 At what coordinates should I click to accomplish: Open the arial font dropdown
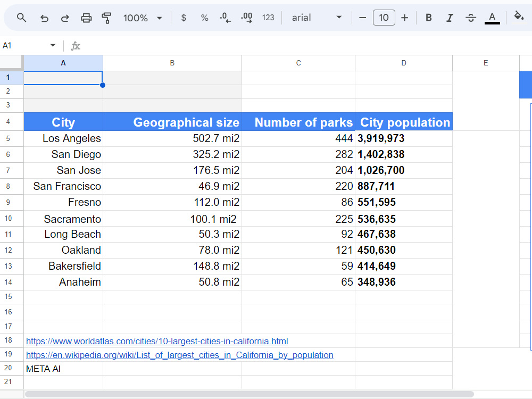click(x=317, y=18)
